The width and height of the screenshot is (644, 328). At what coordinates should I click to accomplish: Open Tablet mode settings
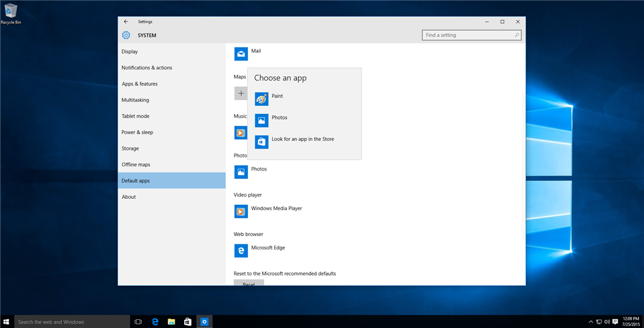point(172,116)
